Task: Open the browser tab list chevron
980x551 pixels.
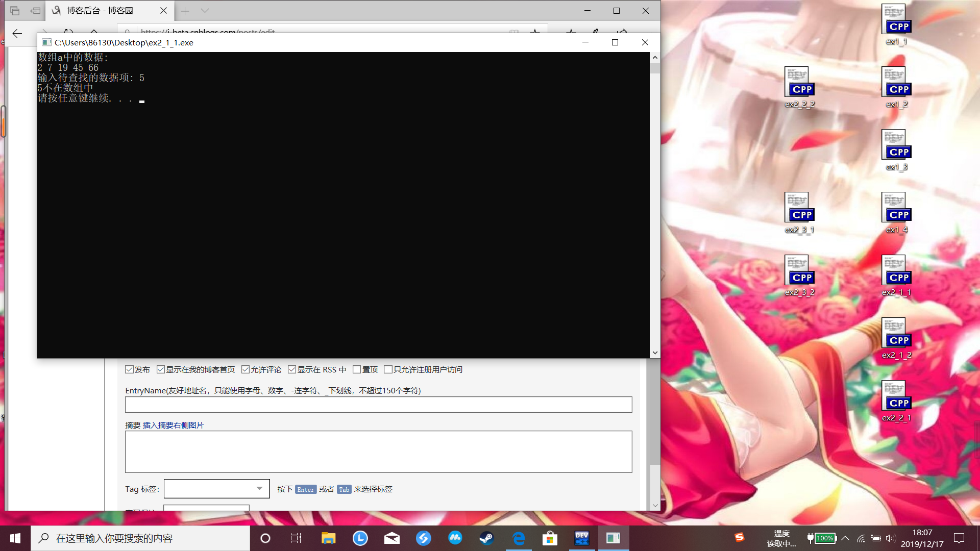Action: (205, 11)
